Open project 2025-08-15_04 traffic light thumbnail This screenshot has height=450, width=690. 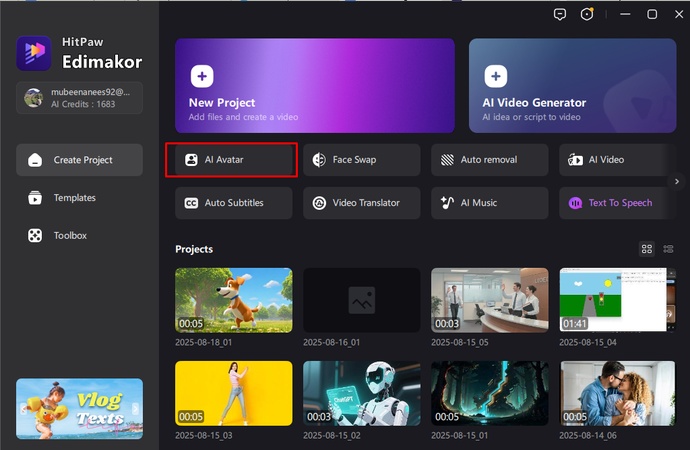[x=617, y=300]
